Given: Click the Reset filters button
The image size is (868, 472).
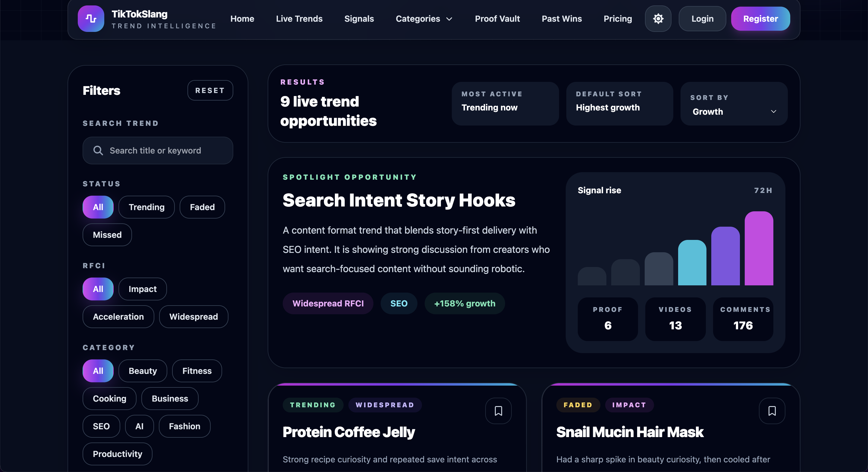Looking at the screenshot, I should tap(210, 90).
